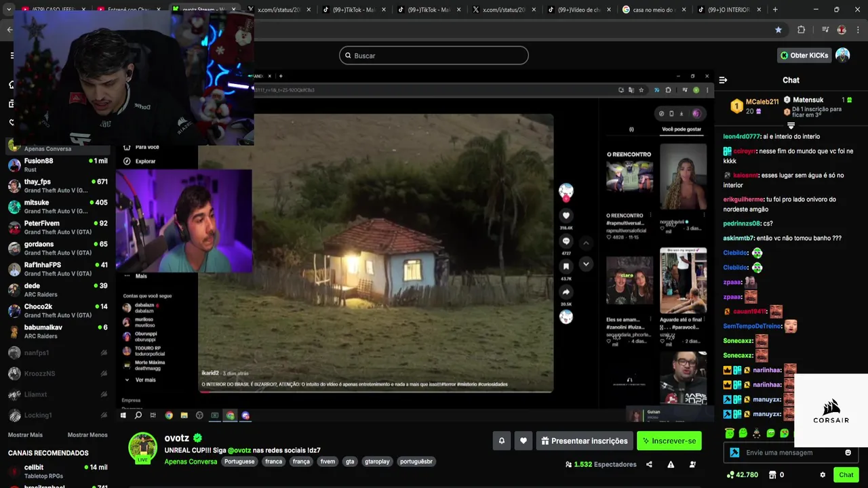Open babumalkav channel in sidebar

tap(58, 331)
